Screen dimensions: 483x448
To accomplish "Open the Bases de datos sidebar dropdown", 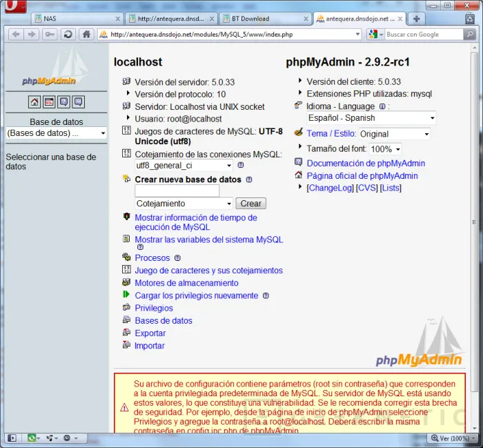I will point(57,133).
